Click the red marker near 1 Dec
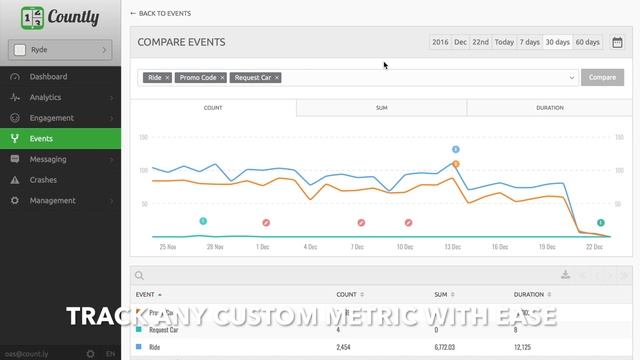640x360 pixels. point(266,222)
